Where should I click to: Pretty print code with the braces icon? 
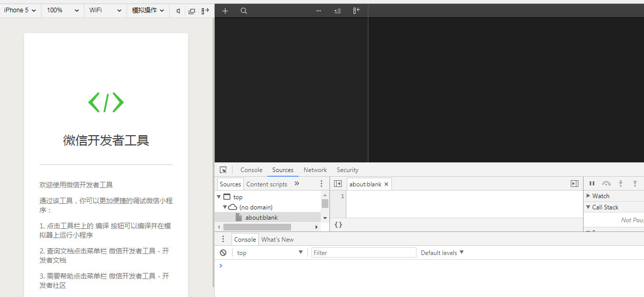338,225
